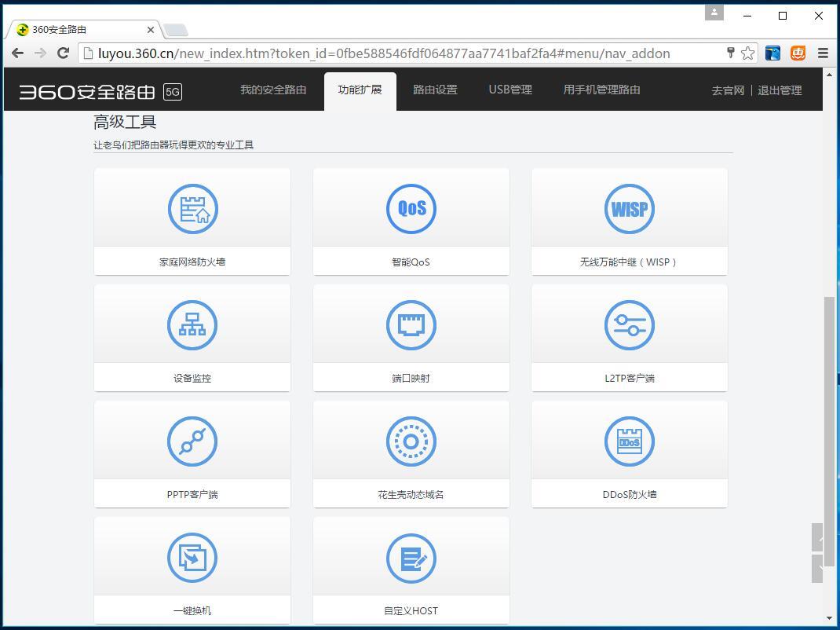Open the 端口映射 port mapping tool
The height and width of the screenshot is (630, 840).
[x=411, y=336]
